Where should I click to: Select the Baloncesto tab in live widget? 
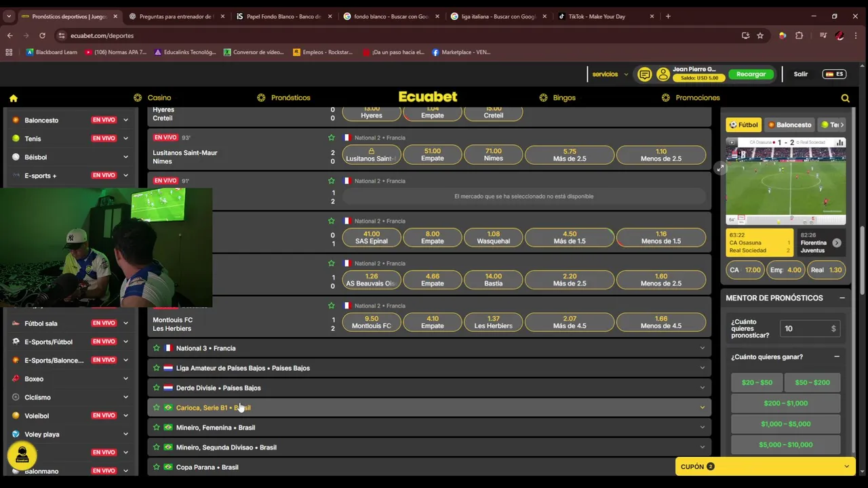point(790,125)
